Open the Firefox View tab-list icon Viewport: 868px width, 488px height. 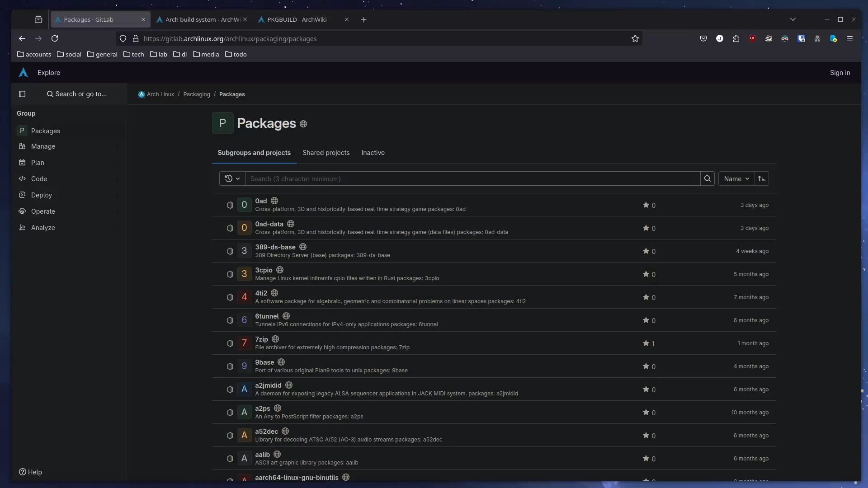pos(38,19)
